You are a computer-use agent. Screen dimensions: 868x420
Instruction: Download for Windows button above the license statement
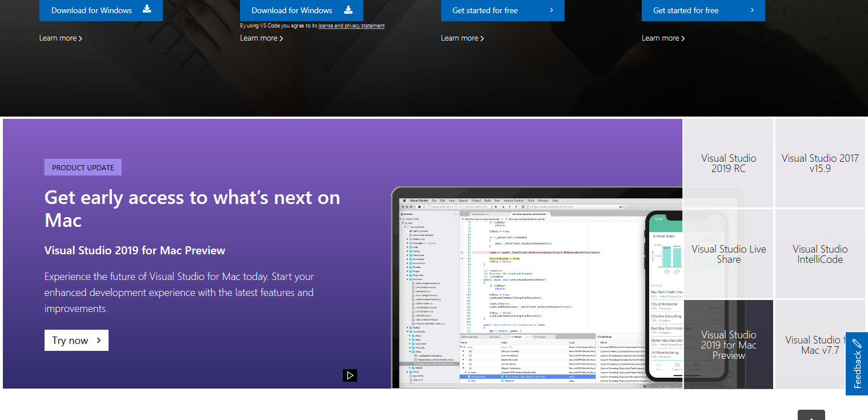pyautogui.click(x=302, y=10)
